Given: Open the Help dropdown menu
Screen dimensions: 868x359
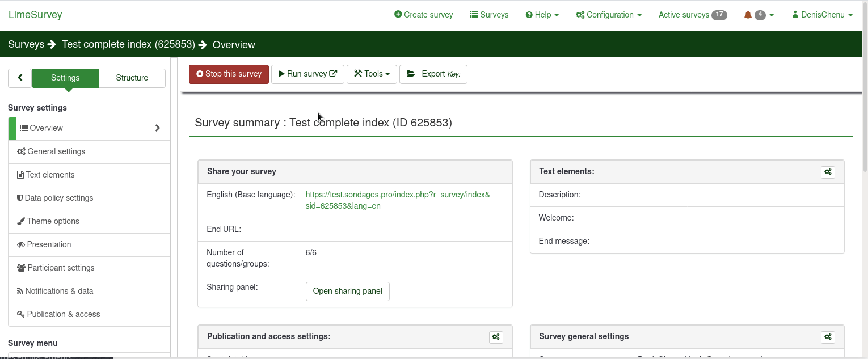Looking at the screenshot, I should pyautogui.click(x=542, y=15).
